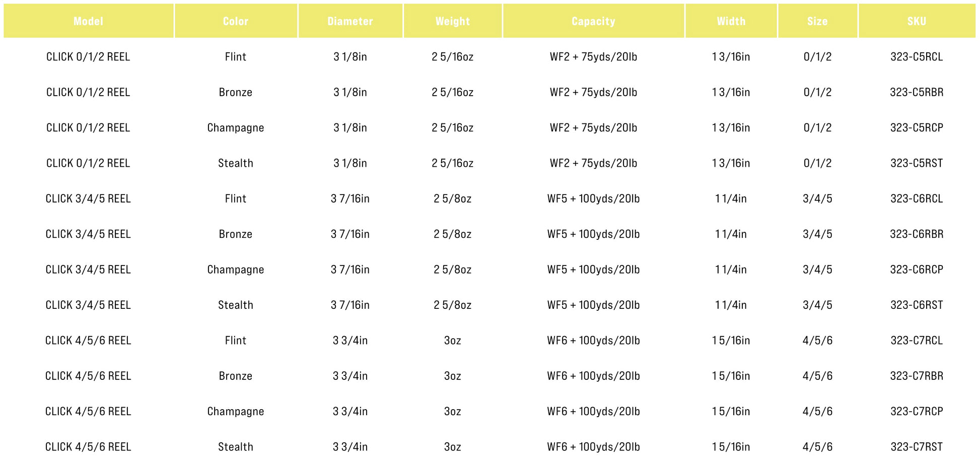Select SKU cell 323-C5RCL

point(917,57)
